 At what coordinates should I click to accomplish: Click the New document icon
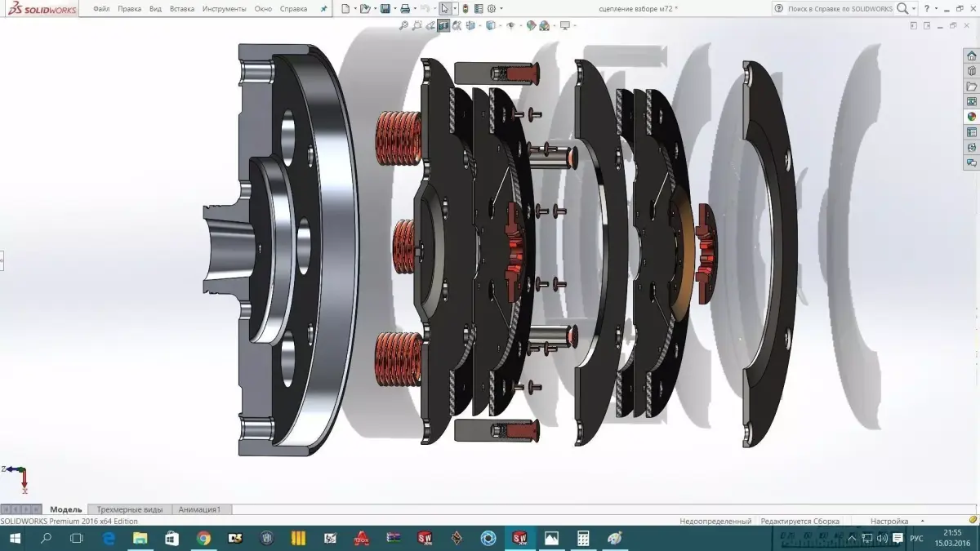click(345, 9)
